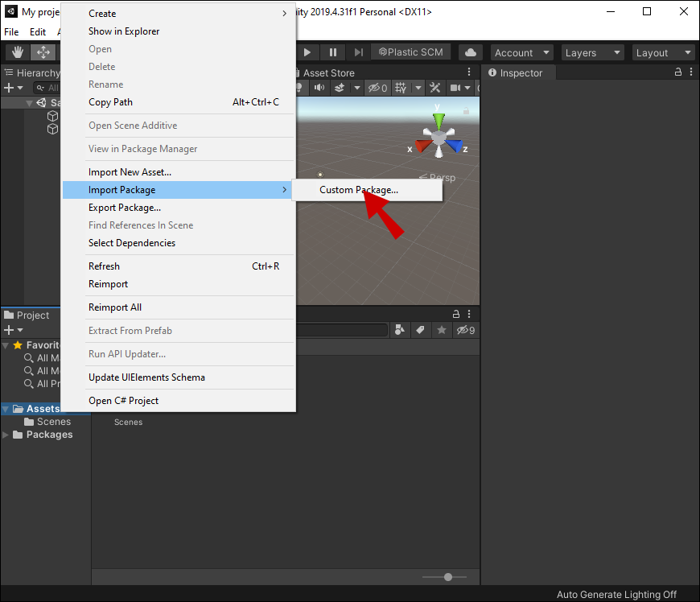
Task: Click blue Z axis on scene gizmo
Action: pyautogui.click(x=454, y=146)
